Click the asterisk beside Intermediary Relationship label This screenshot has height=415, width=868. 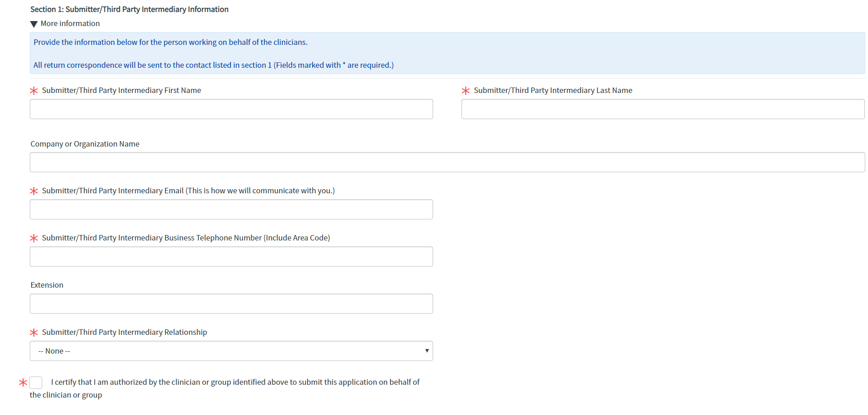click(34, 333)
